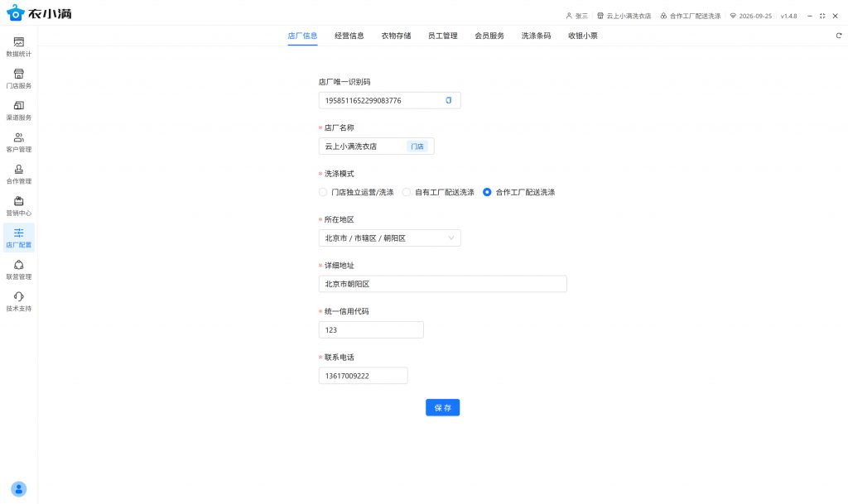This screenshot has width=848, height=504.
Task: Select 合作工厂配送洗涤 radio button
Action: point(487,192)
